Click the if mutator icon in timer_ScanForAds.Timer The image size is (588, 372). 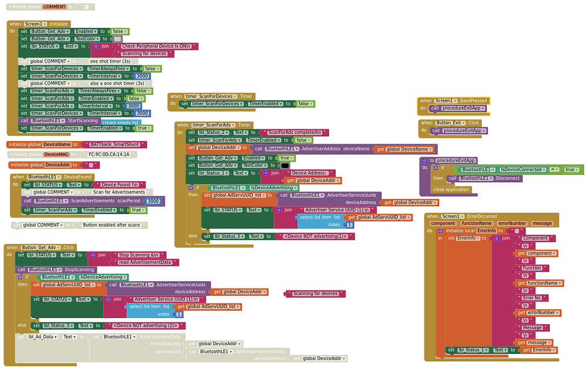tap(191, 188)
